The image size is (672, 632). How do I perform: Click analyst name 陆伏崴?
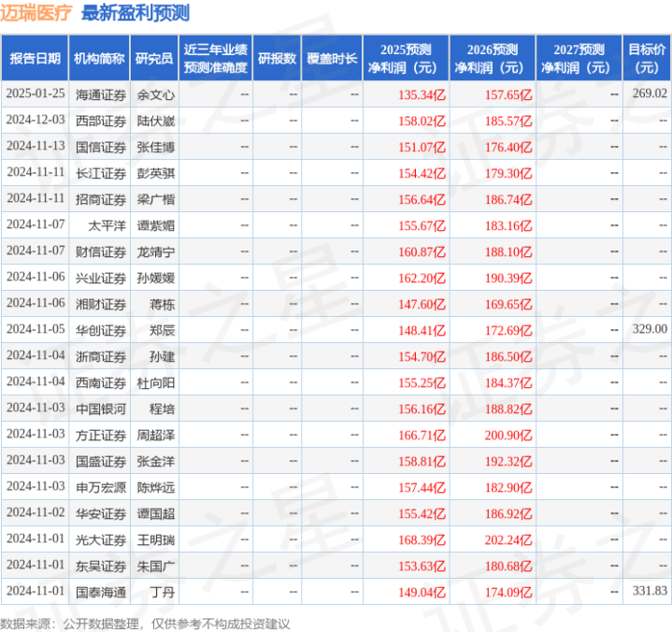tap(155, 121)
